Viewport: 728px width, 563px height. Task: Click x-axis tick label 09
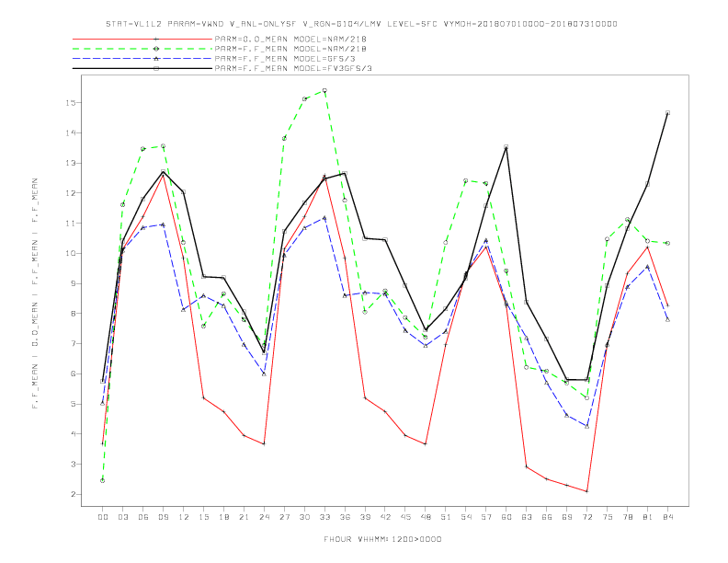point(163,517)
